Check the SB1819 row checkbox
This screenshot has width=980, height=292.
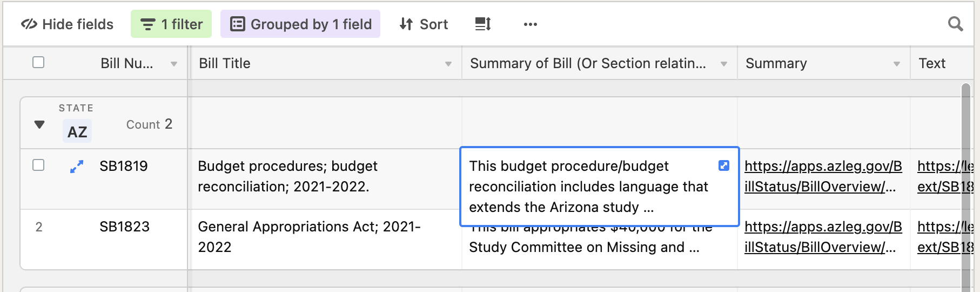(x=38, y=165)
